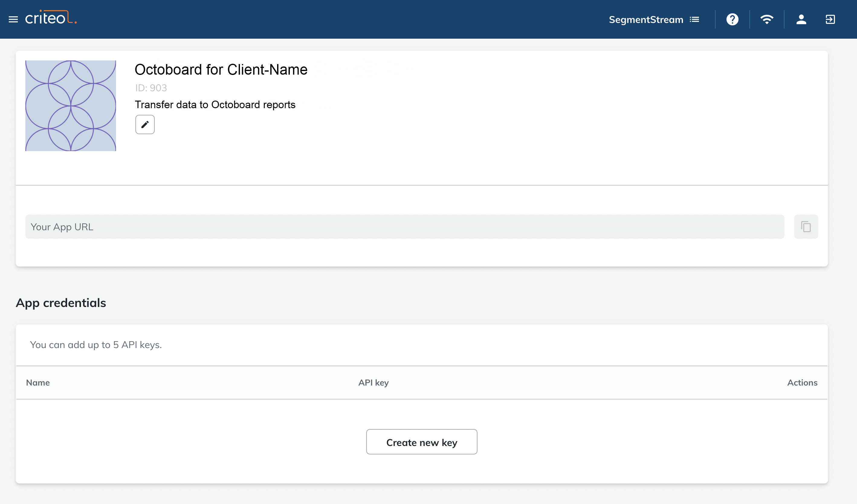Click the API key column header
Screen dimensions: 857x504
click(x=374, y=383)
